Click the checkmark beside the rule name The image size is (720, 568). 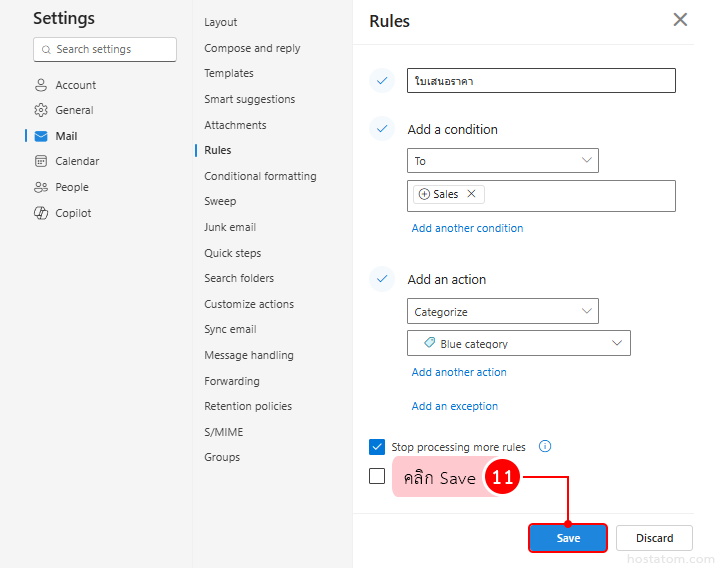coord(382,81)
